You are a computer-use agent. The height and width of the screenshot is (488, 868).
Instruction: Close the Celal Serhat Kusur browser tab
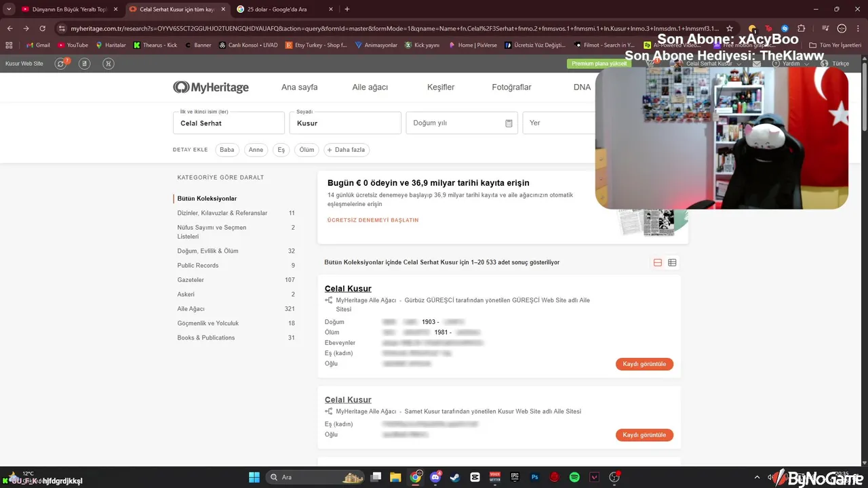pos(223,9)
